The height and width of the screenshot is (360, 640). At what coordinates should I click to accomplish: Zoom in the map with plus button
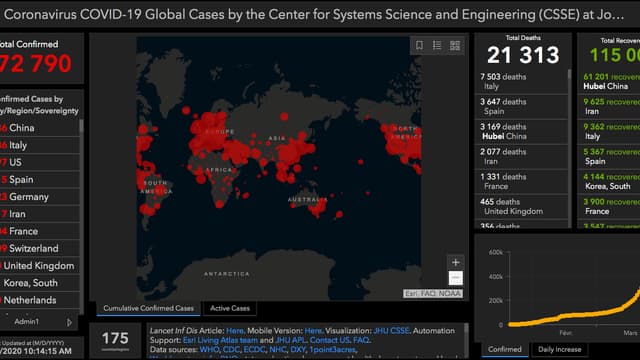pos(456,262)
